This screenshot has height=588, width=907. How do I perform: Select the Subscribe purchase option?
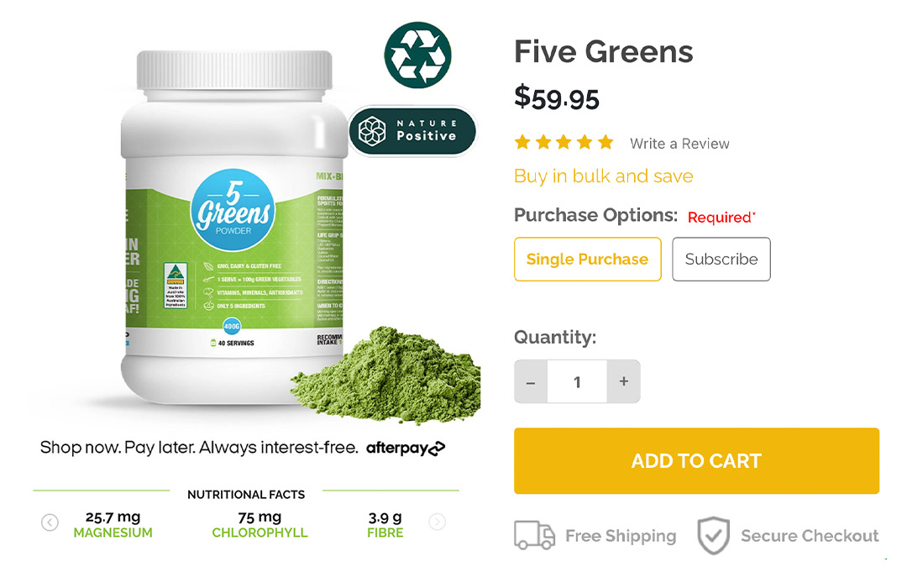point(721,260)
